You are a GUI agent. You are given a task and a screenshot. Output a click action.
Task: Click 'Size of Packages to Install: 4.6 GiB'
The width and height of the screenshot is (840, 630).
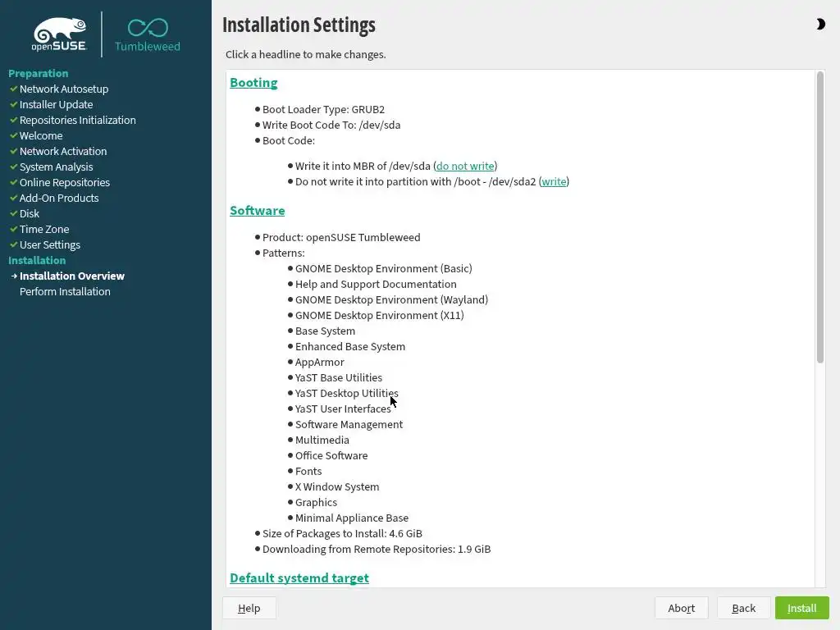[342, 533]
